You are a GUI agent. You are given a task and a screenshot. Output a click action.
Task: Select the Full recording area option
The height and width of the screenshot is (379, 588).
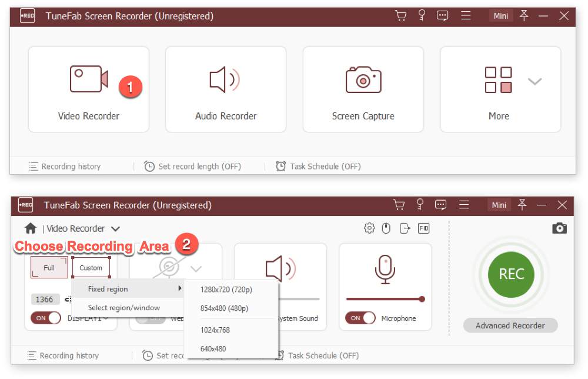49,268
